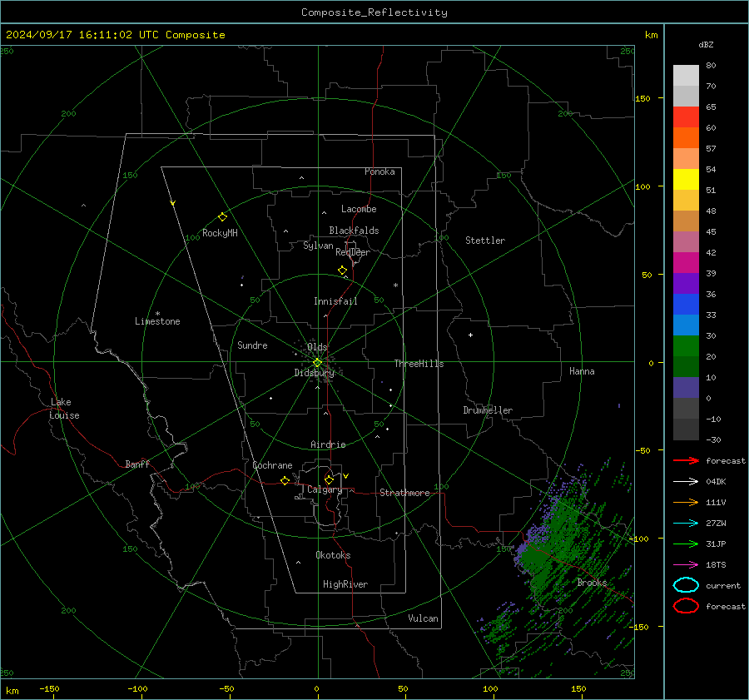Viewport: 749px width, 700px height.
Task: Click the yellow diamond marker near RedDeer
Action: (x=343, y=271)
